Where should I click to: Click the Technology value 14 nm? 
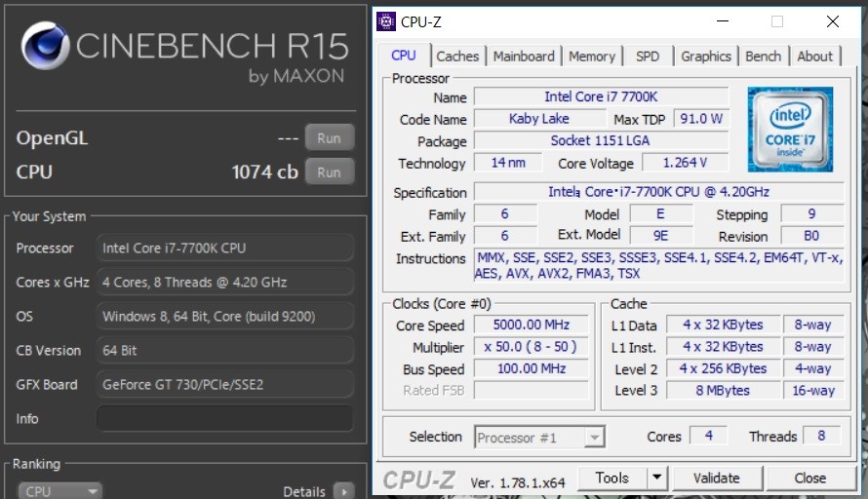508,163
